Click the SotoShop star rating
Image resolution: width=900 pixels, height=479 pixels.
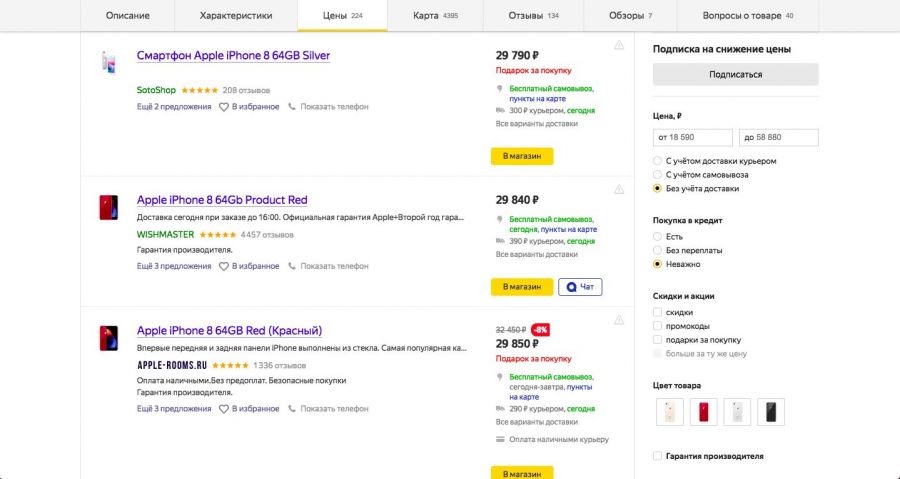[200, 90]
